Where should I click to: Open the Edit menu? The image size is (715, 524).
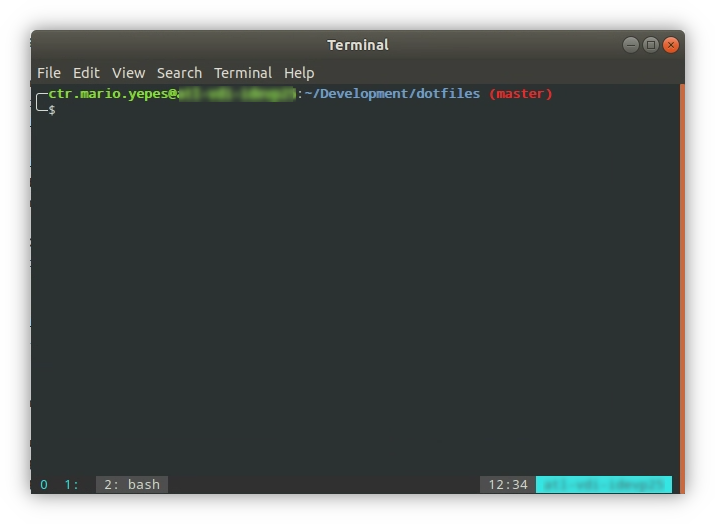[86, 73]
